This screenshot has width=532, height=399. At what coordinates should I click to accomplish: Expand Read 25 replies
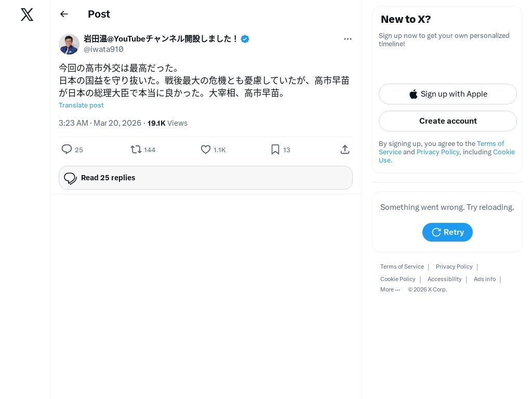(206, 178)
